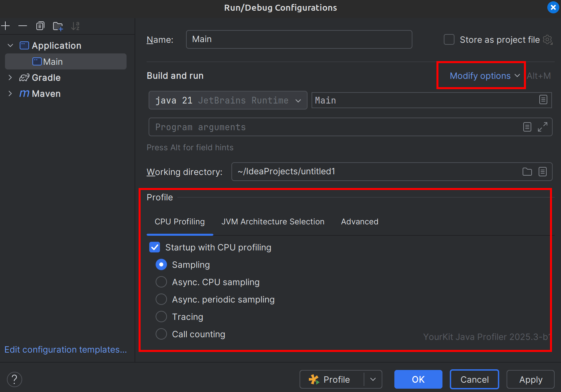Close the Run/Debug Configurations dialog
The width and height of the screenshot is (561, 392).
553,7
